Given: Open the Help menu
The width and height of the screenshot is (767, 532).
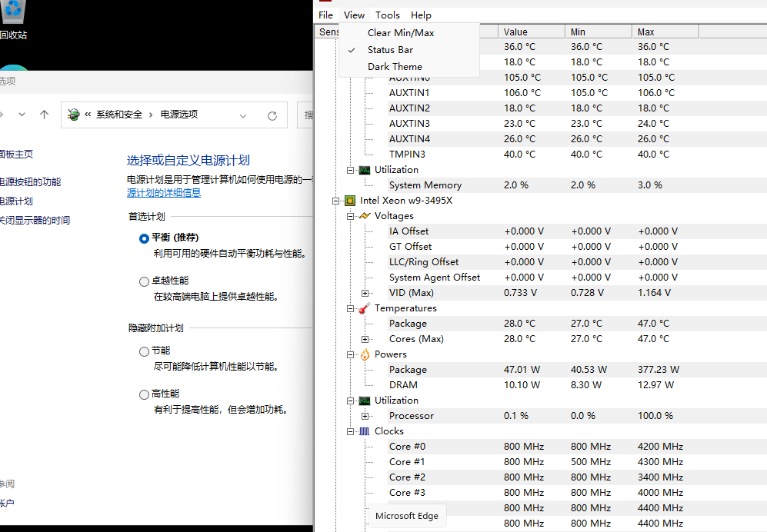Looking at the screenshot, I should click(421, 15).
